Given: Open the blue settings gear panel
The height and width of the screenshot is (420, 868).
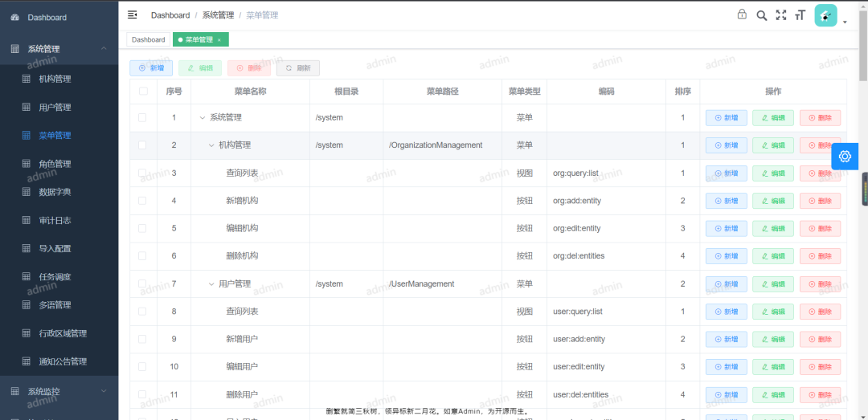Looking at the screenshot, I should point(845,157).
